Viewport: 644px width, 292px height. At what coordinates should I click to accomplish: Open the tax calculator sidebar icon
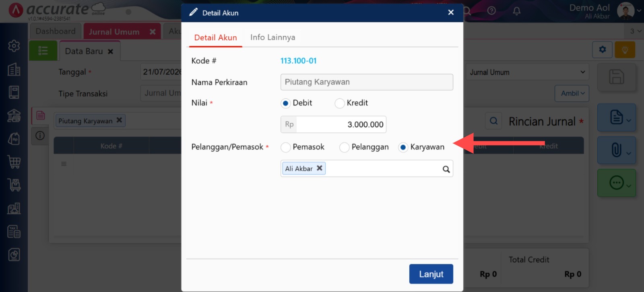pos(14,232)
